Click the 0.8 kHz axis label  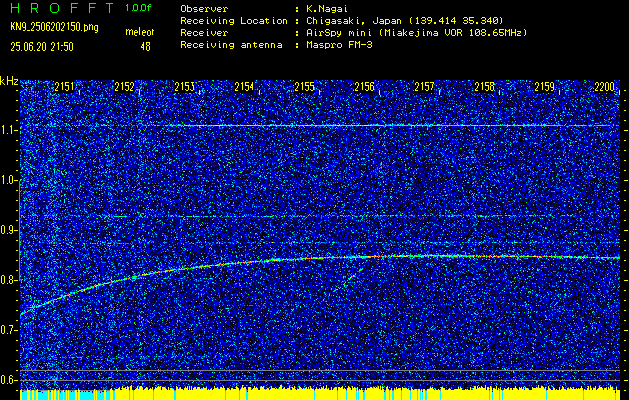pos(9,280)
